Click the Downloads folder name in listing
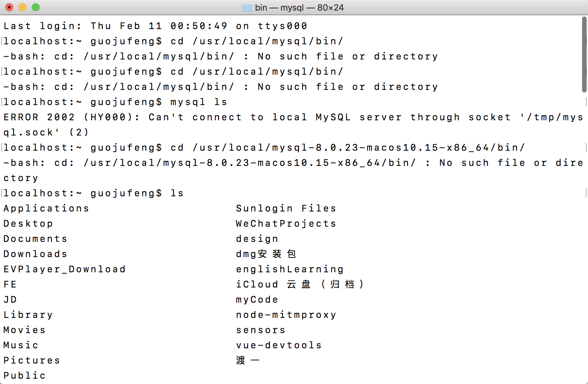 tap(35, 254)
